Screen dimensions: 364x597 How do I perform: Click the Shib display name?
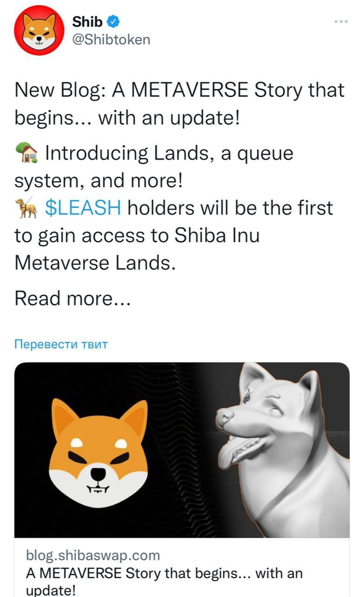(88, 21)
